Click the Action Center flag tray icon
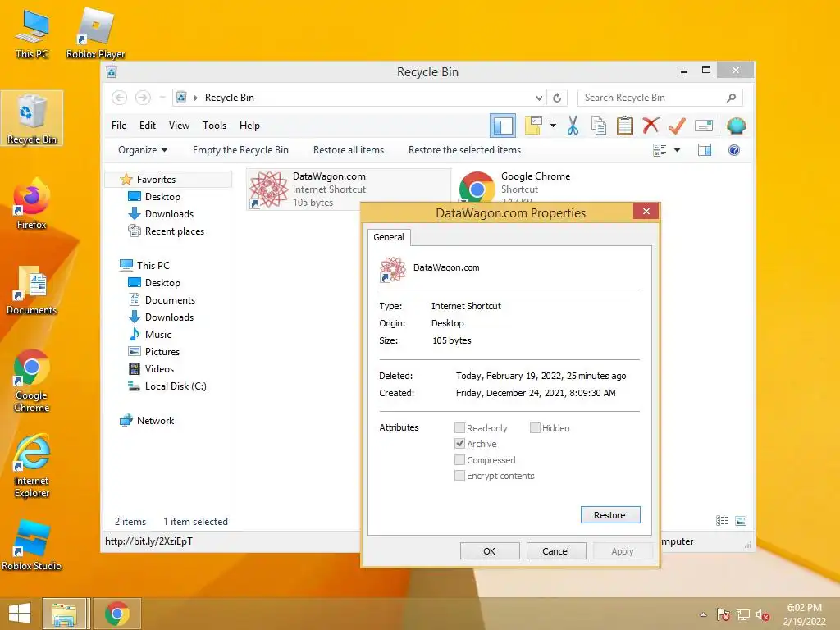Image resolution: width=840 pixels, height=630 pixels. [724, 615]
